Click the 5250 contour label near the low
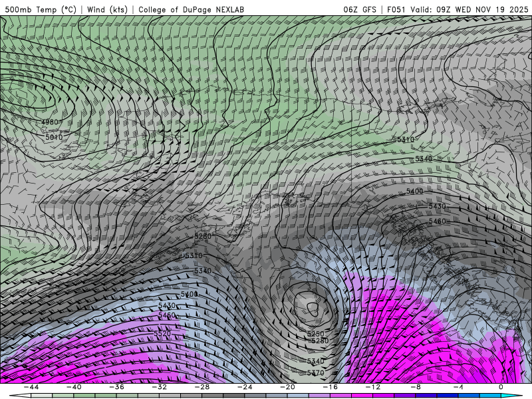 click(315, 334)
